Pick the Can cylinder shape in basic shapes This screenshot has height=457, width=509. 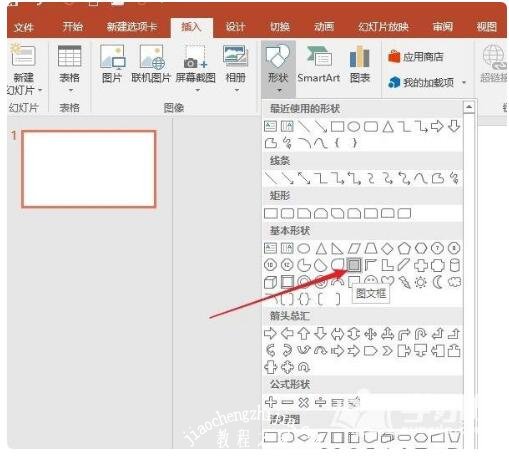tap(454, 265)
